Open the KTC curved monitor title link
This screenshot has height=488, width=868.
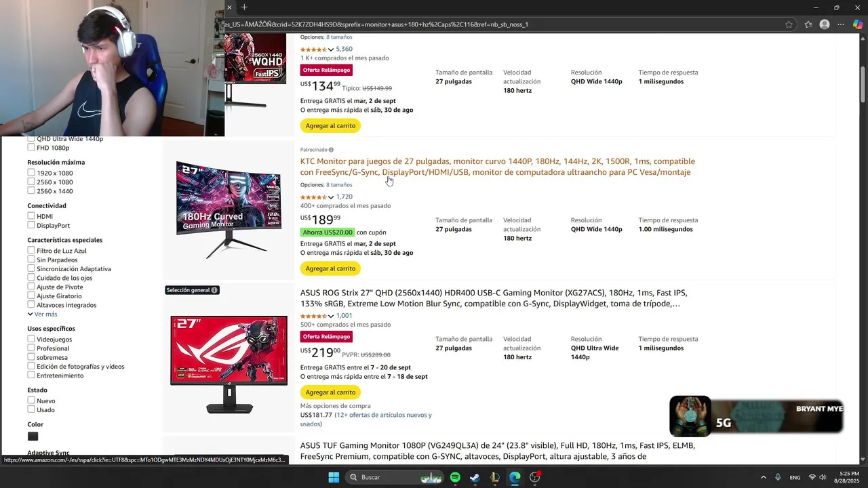[498, 167]
